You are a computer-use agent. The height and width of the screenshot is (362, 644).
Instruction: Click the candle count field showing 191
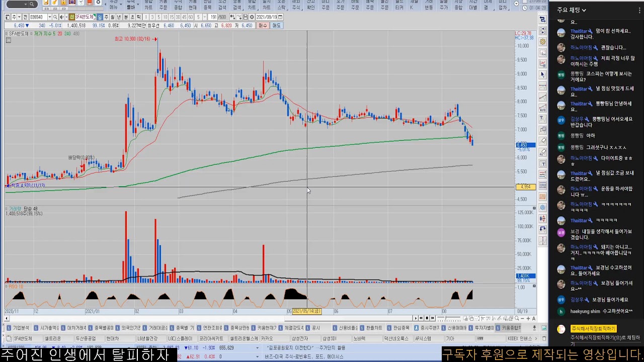214,17
